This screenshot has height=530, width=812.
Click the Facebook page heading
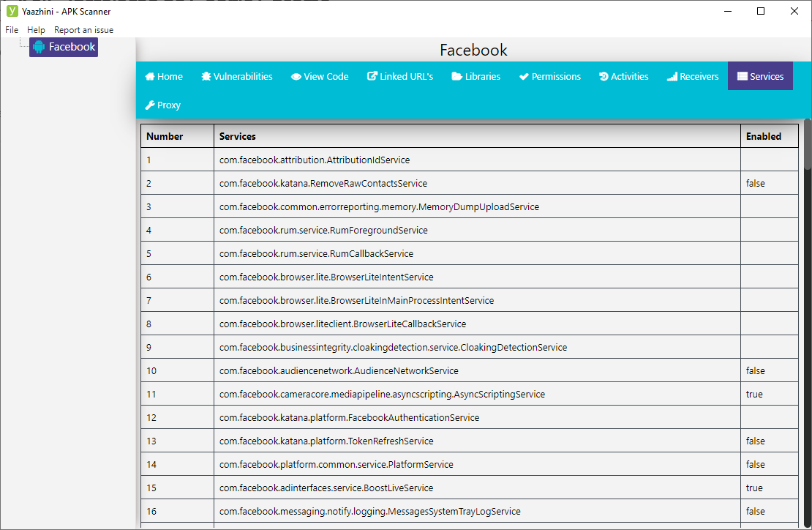(x=473, y=50)
